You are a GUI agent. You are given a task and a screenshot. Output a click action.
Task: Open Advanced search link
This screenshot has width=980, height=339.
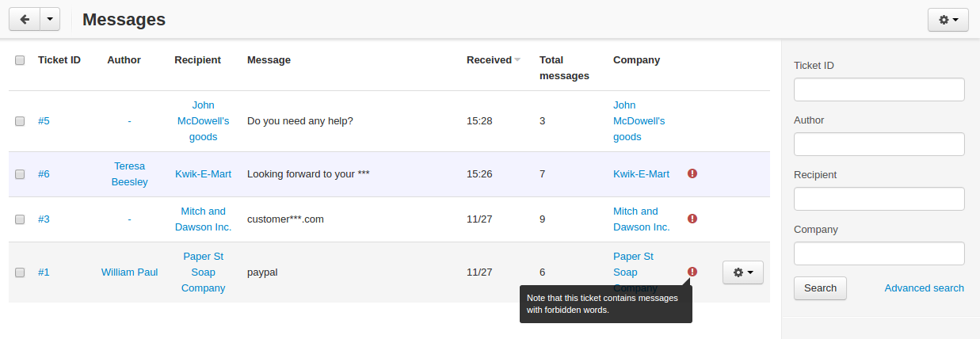925,288
